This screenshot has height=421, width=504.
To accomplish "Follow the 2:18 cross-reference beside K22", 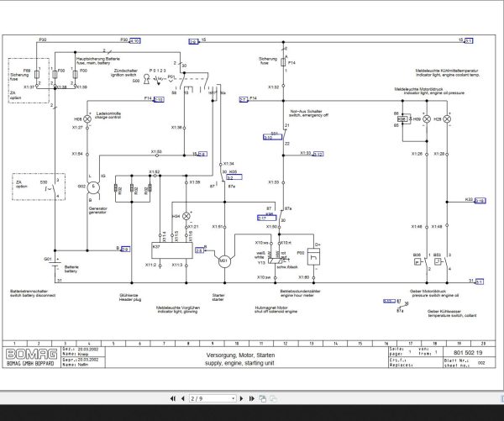I will pos(480,201).
